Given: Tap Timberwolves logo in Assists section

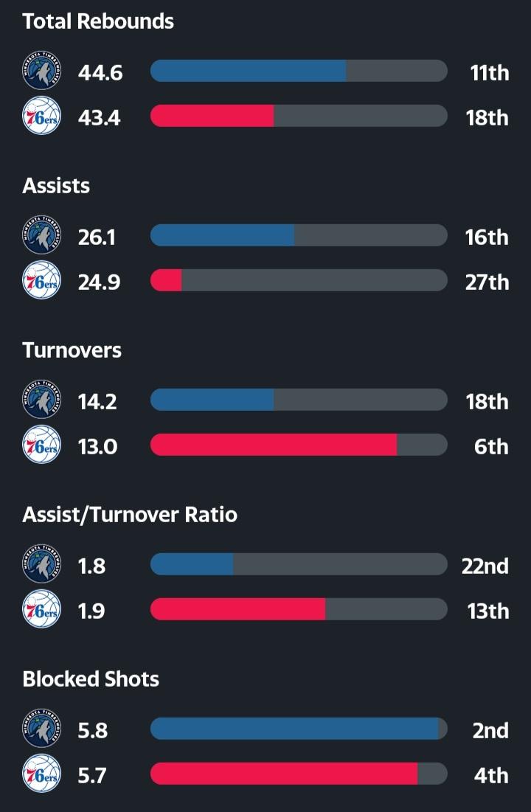Looking at the screenshot, I should point(41,235).
